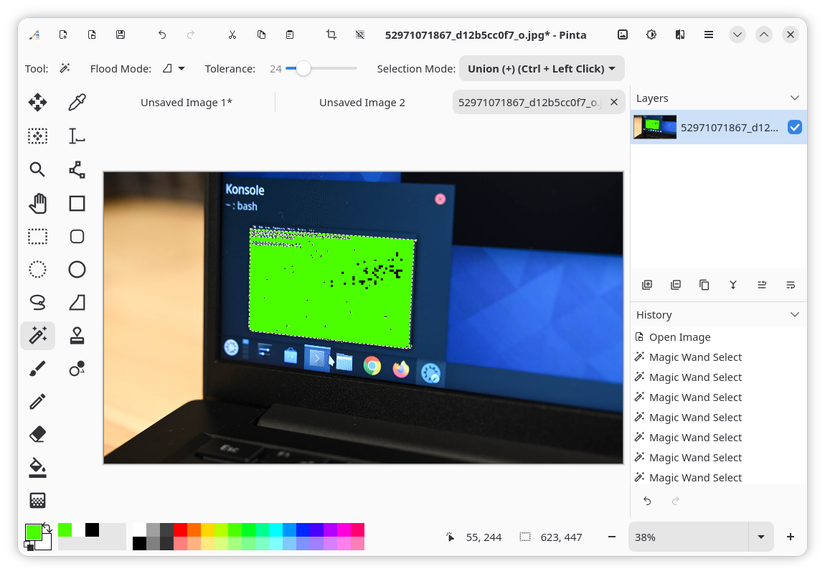Select the Freeform Shape tool
The width and height of the screenshot is (825, 574).
77,303
